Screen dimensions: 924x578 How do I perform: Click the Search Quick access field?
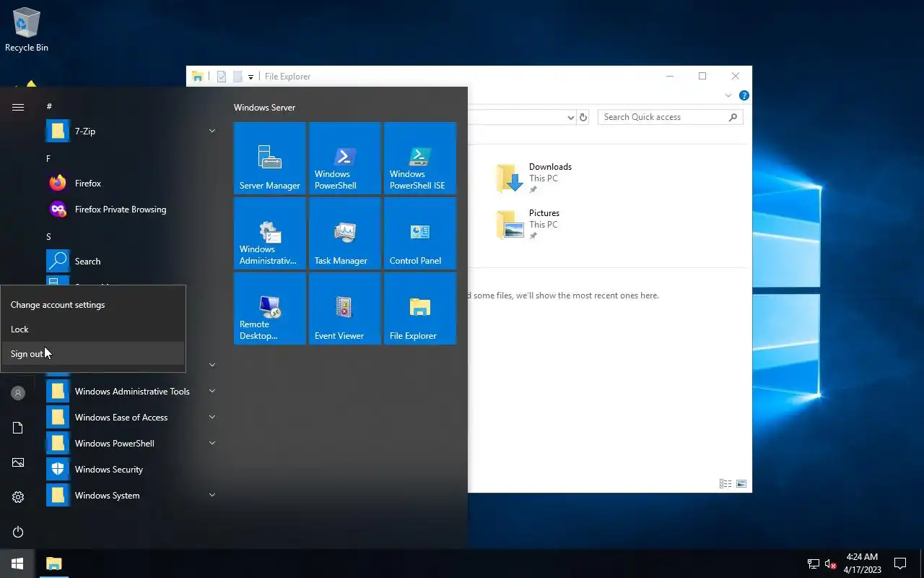click(x=670, y=117)
